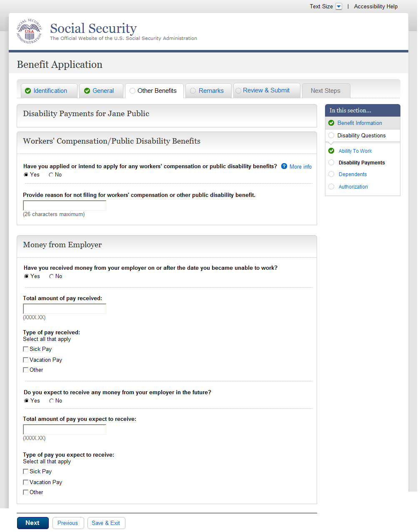Select No for expecting future employer money
This screenshot has width=420, height=532.
[52, 401]
